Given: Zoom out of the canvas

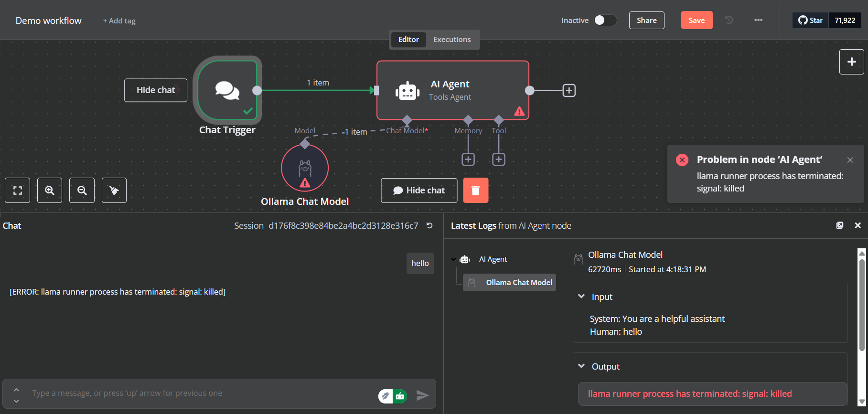Looking at the screenshot, I should [x=82, y=191].
